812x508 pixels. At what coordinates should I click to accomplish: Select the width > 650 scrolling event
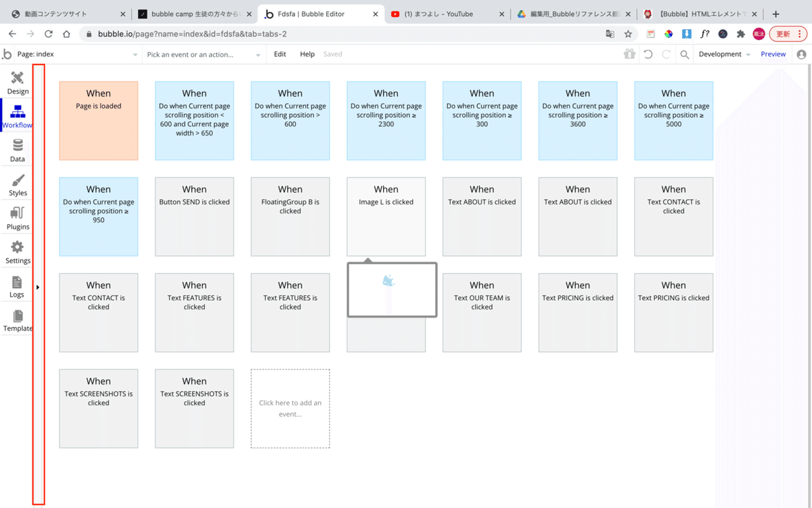(194, 121)
